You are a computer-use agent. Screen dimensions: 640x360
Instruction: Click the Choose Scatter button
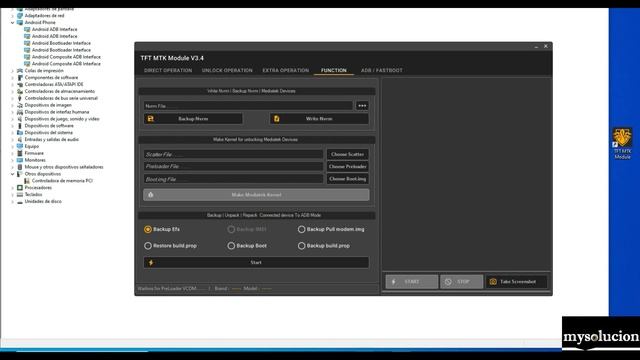coord(347,154)
